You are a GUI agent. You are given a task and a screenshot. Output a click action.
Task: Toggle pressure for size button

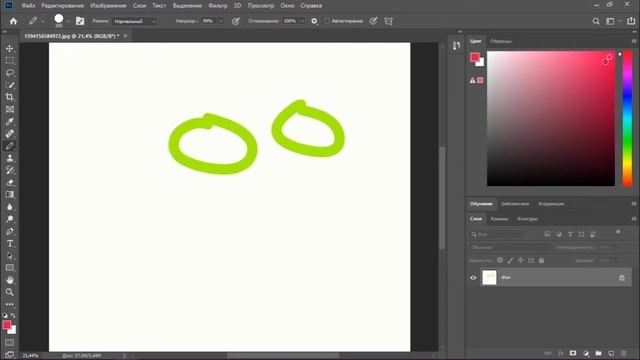click(373, 21)
